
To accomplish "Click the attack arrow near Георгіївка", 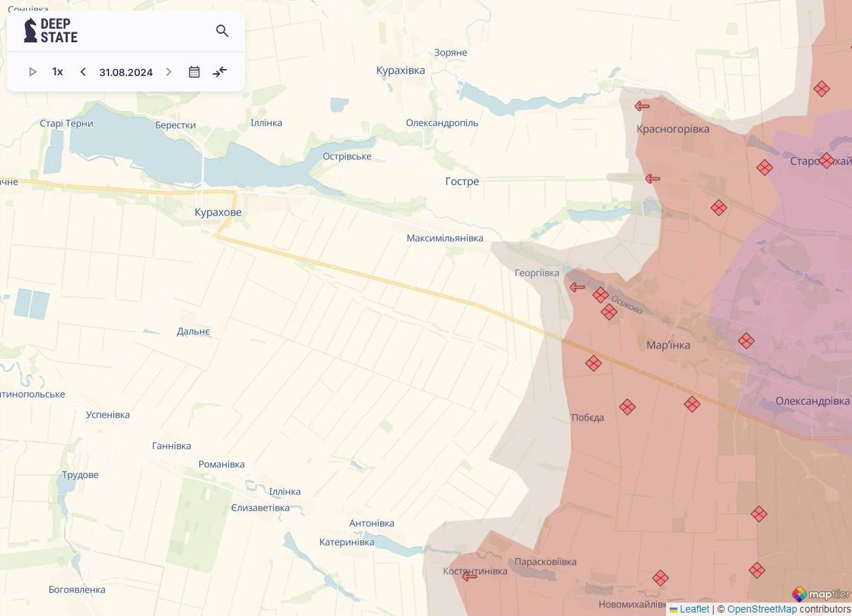I will coord(577,287).
